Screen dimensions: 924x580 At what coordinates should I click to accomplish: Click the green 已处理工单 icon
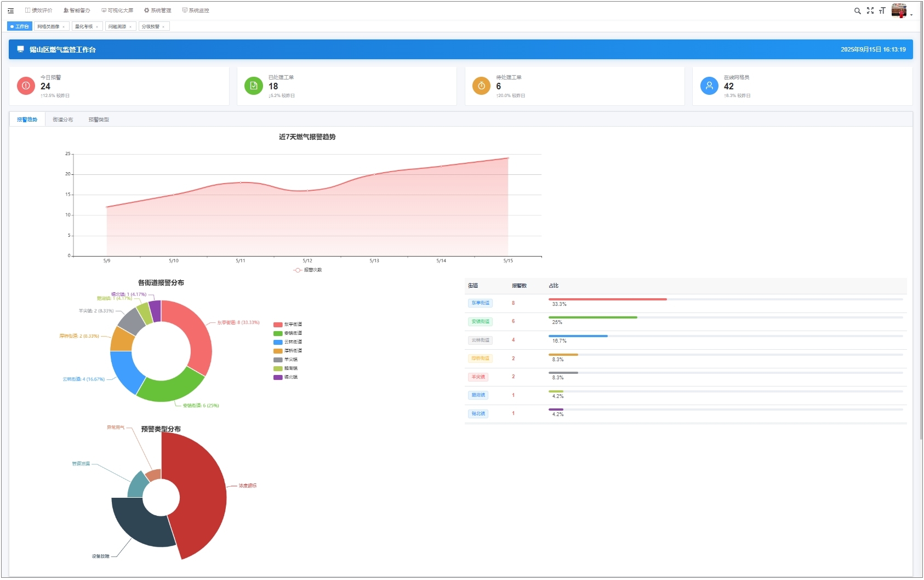click(x=254, y=86)
